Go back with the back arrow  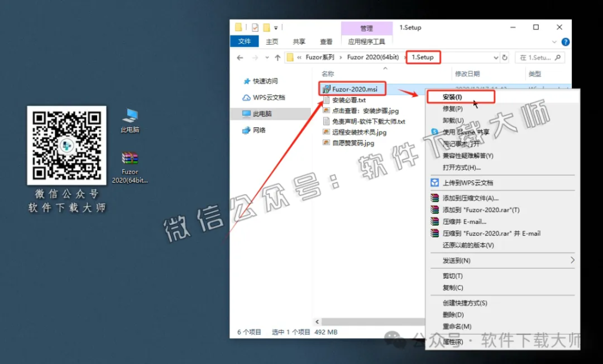click(x=240, y=58)
